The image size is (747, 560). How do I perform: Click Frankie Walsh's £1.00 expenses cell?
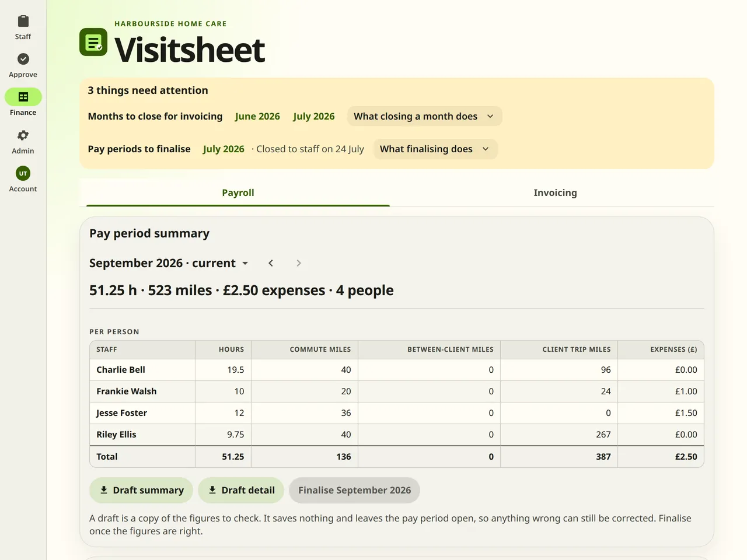point(661,391)
